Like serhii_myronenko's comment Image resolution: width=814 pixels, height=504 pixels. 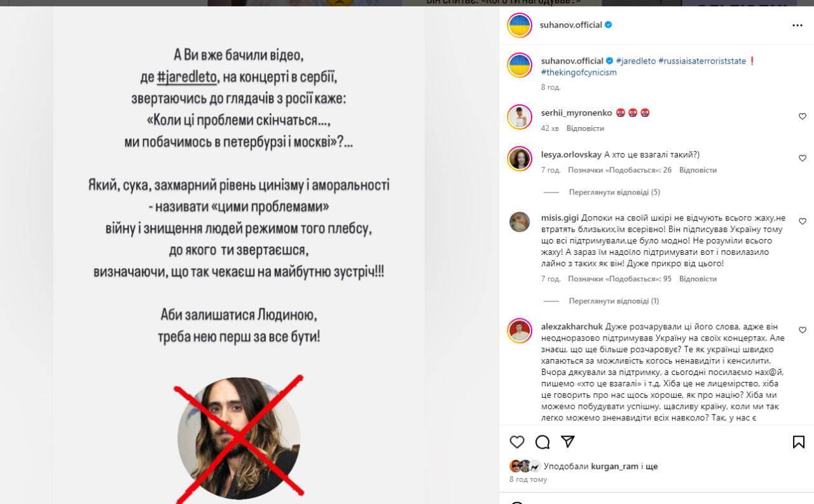pos(803,116)
